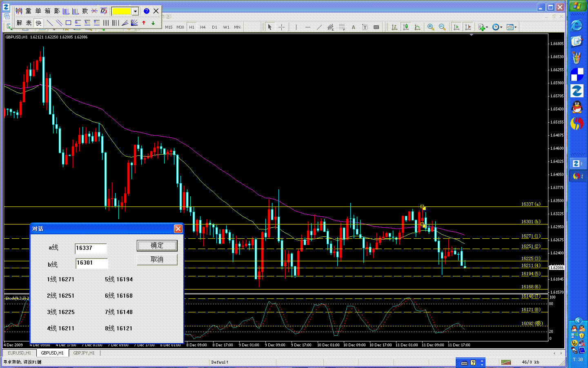Click the DX icon in the floating toolbar
The image size is (588, 368).
coord(104,11)
